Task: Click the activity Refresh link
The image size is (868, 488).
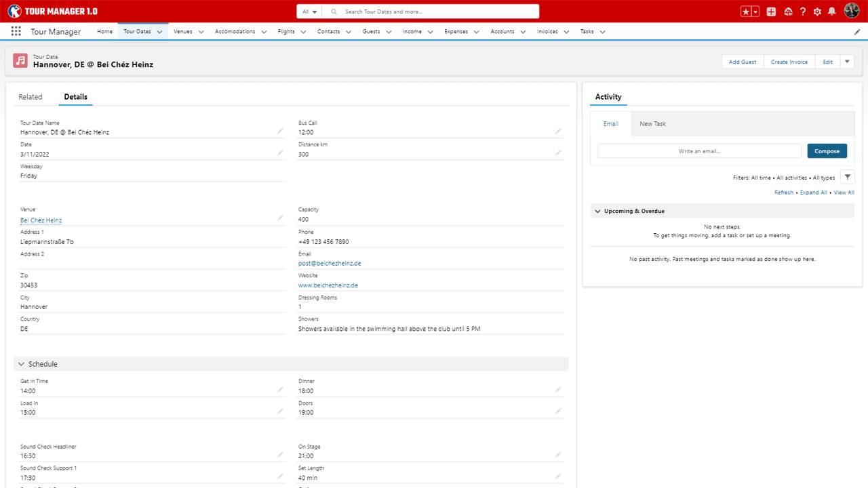Action: pos(784,192)
